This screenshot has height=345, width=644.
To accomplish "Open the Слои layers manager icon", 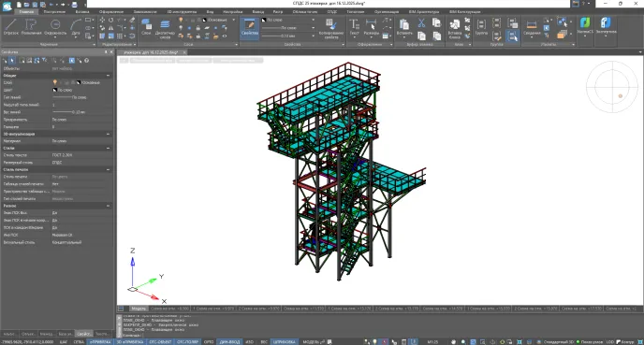I will tap(146, 27).
